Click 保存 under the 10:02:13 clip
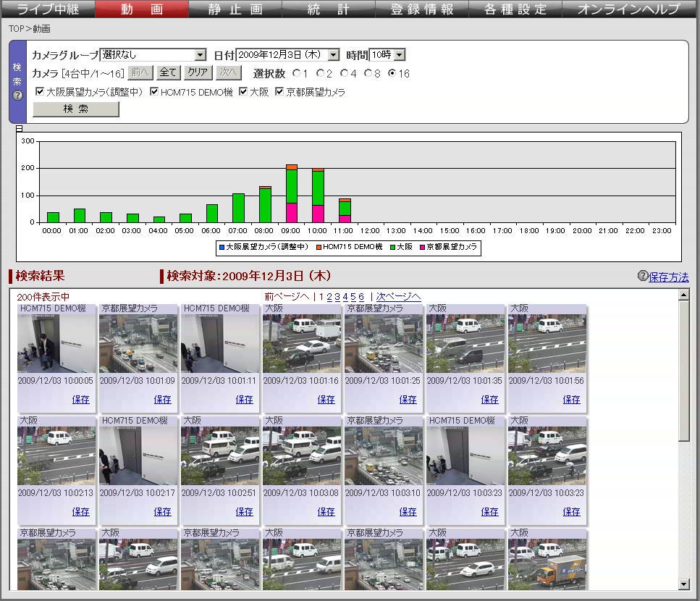This screenshot has width=700, height=601. coord(81,512)
